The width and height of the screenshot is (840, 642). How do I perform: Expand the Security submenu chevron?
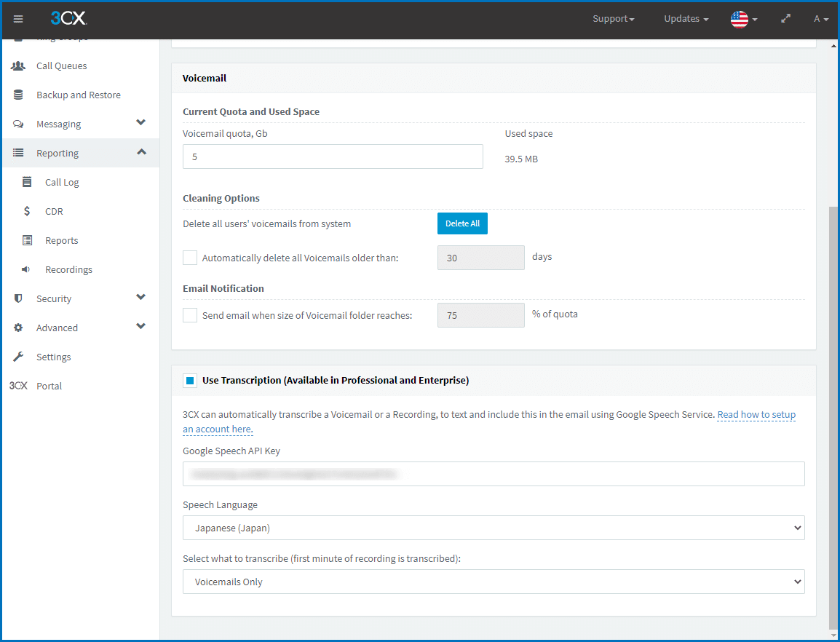click(141, 298)
